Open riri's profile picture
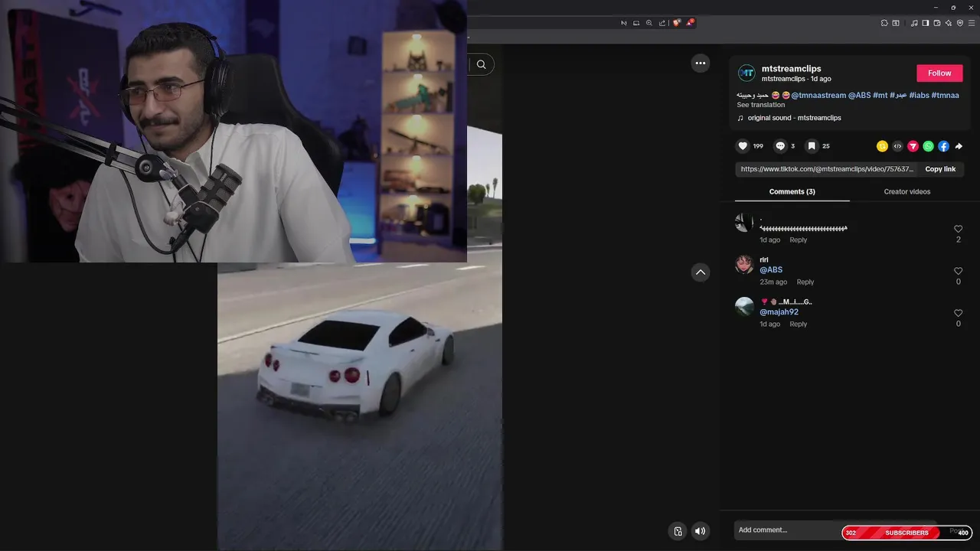 (744, 265)
